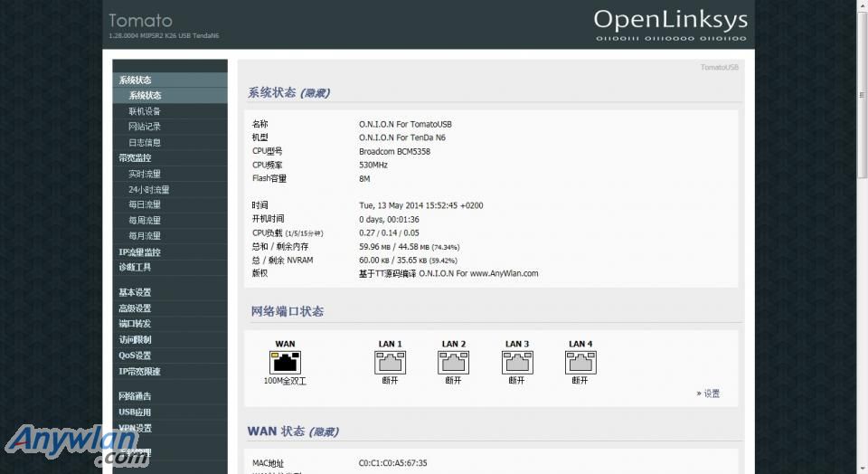The image size is (868, 474).
Task: Click the 网络端口状态 section heading
Action: tap(288, 312)
